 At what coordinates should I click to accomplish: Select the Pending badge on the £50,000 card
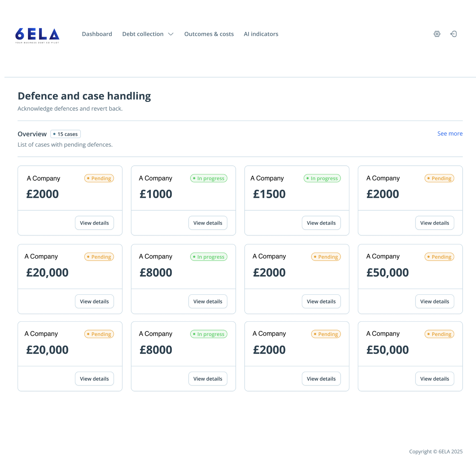[439, 257]
